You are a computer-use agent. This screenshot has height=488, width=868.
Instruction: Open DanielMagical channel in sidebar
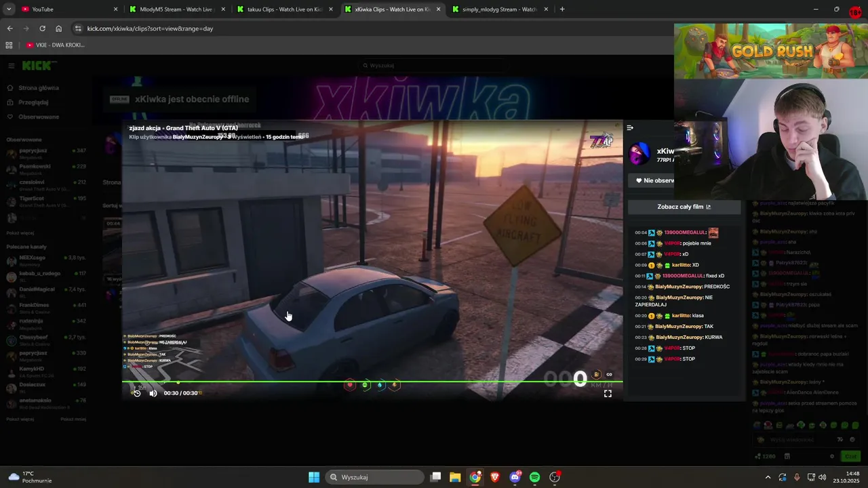45,291
